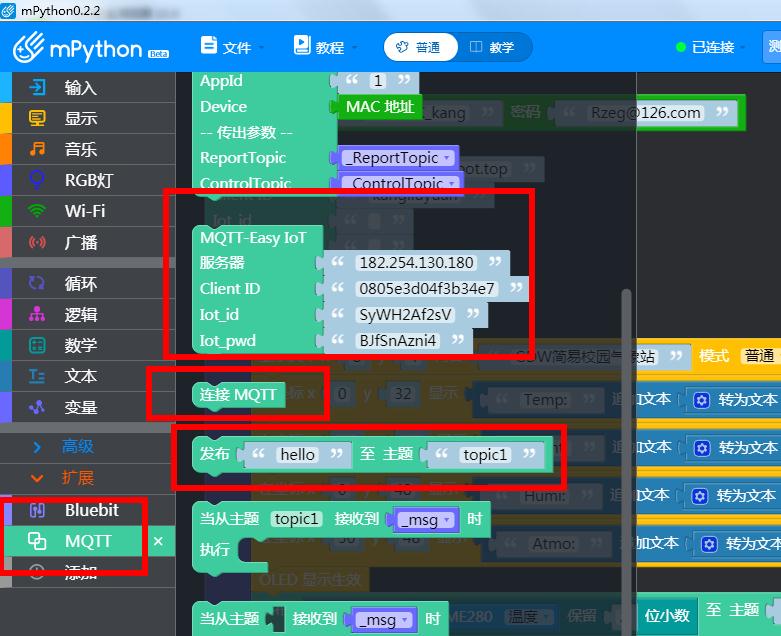Click gear icon on Atmo row 转为文本
Screen dimensions: 781x636
(x=709, y=544)
